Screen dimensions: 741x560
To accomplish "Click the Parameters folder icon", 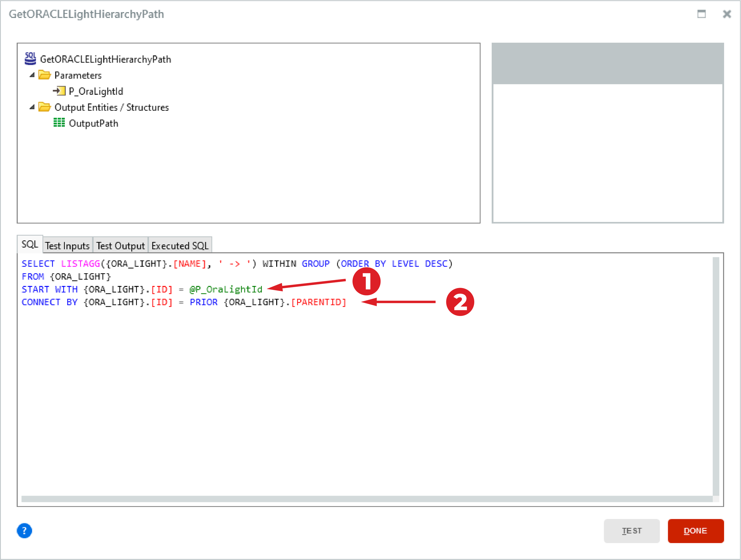I will pos(44,75).
